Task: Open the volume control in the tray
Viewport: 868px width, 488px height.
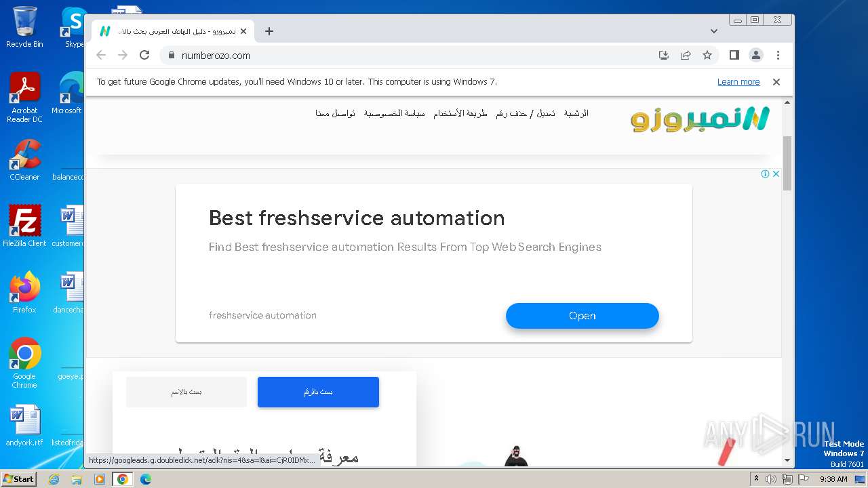Action: tap(771, 479)
